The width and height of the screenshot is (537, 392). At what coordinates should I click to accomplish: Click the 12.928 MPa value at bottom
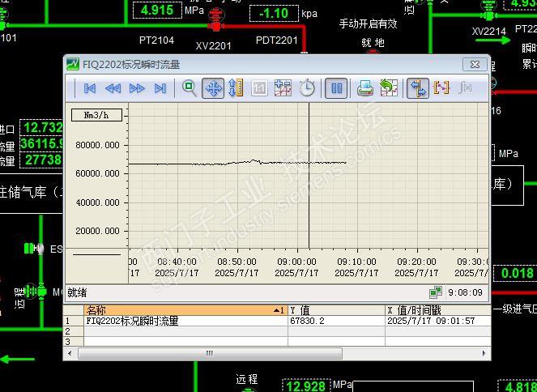coord(306,386)
